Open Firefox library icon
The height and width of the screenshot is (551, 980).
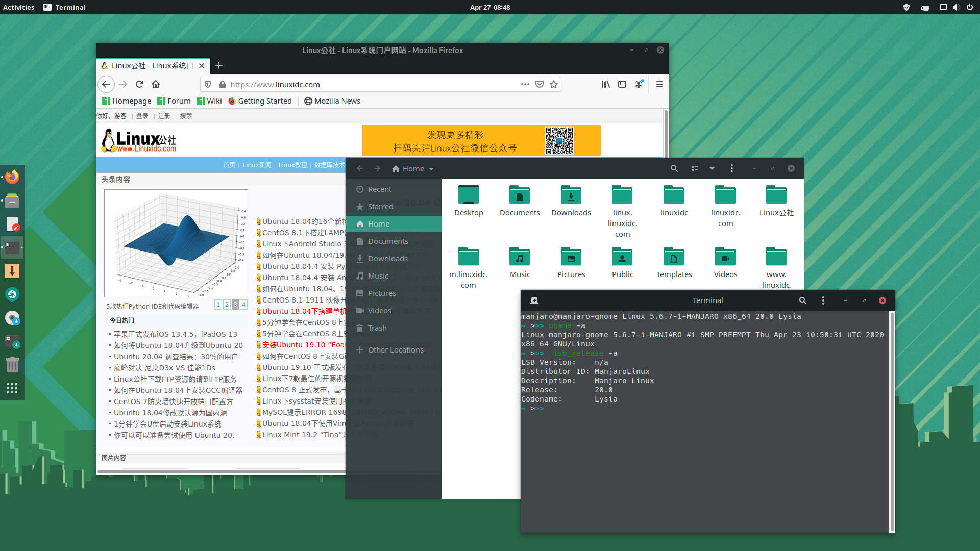click(x=606, y=84)
